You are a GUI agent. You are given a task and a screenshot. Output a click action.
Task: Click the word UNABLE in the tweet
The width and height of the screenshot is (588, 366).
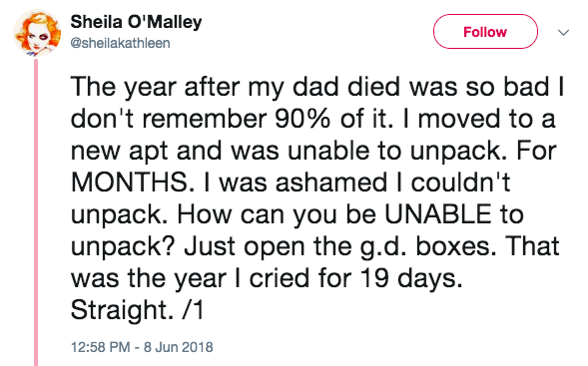[437, 214]
